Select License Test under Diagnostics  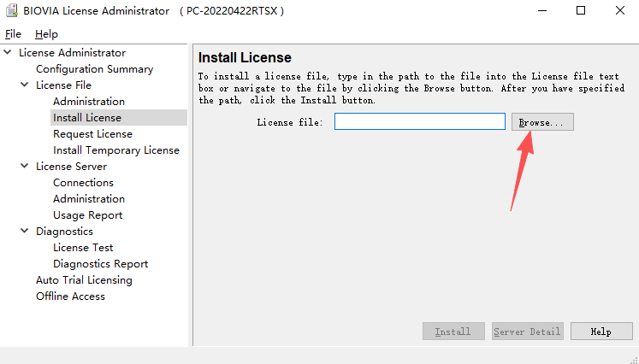tap(83, 248)
